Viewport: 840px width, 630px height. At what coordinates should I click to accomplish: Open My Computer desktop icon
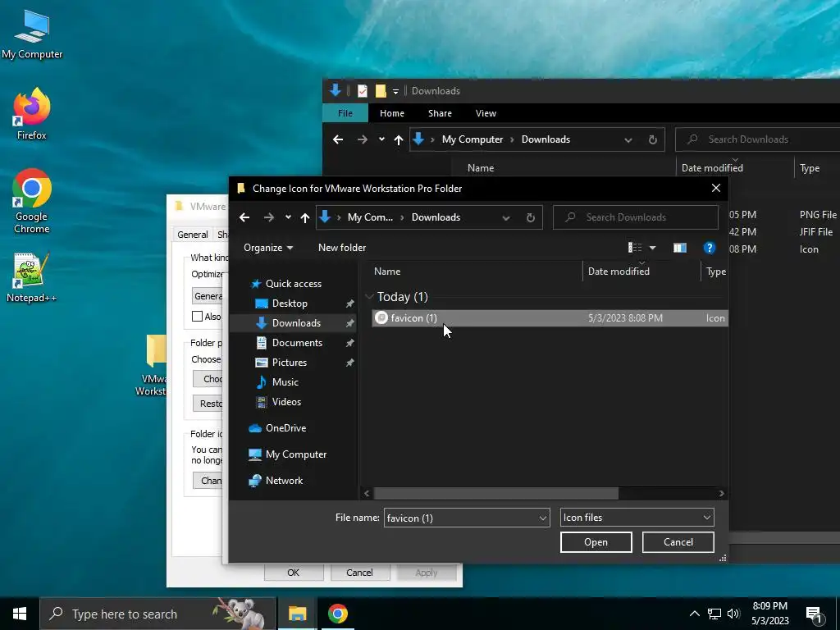(32, 34)
